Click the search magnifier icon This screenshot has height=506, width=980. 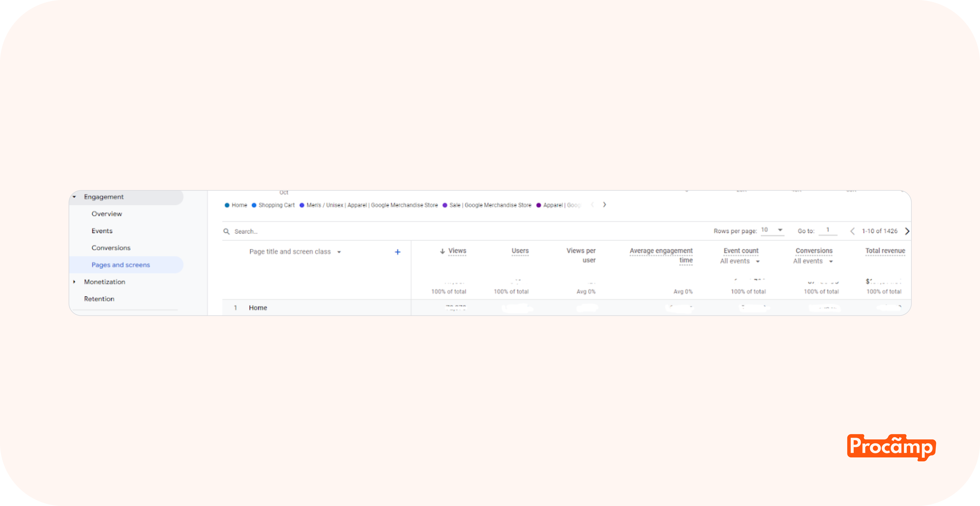pyautogui.click(x=226, y=231)
